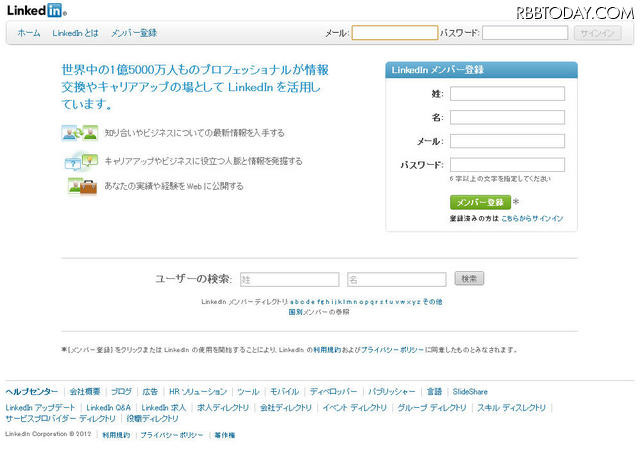Click the LinkedIn logo at top left
Screen dimensions: 640x454
coord(36,10)
